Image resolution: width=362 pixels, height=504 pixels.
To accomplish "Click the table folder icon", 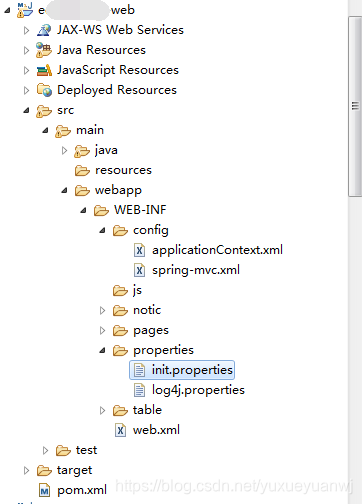I will click(x=120, y=411).
